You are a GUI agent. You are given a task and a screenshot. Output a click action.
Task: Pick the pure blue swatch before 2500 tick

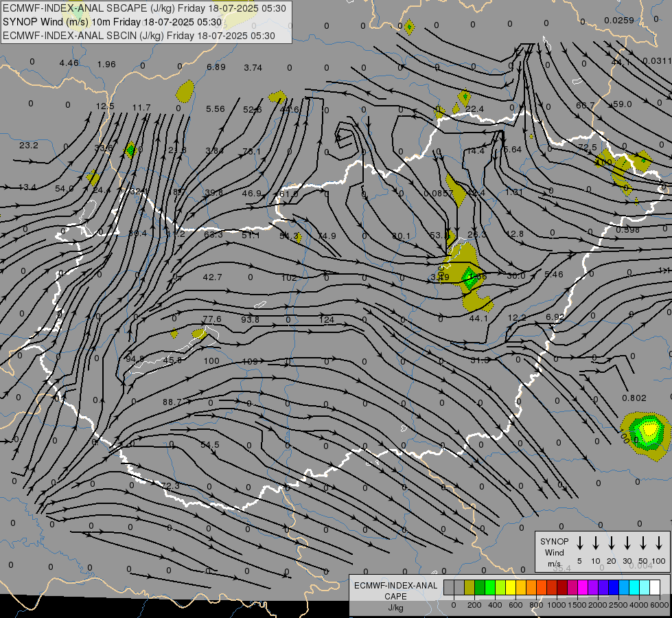pos(614,587)
